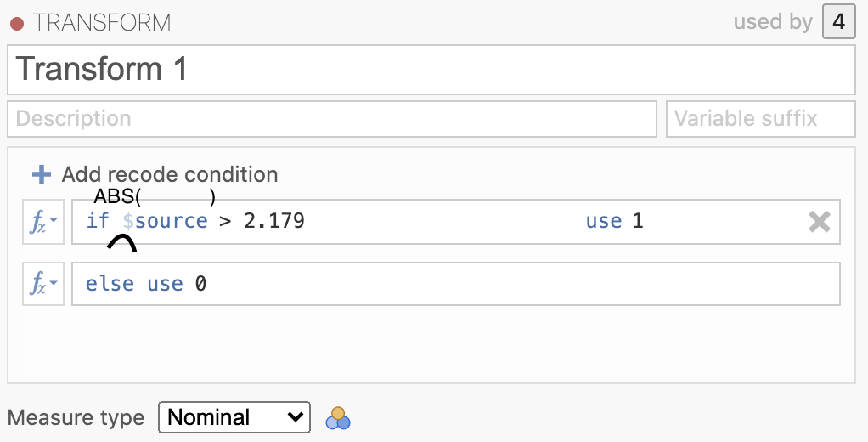Screen dimensions: 868x442
Task: Select Add recode condition label
Action: tap(169, 174)
